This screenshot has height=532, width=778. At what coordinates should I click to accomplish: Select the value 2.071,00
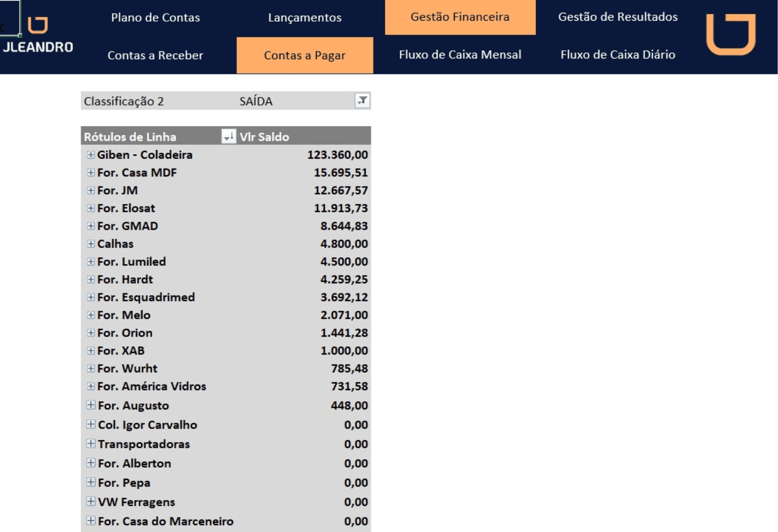coord(344,315)
